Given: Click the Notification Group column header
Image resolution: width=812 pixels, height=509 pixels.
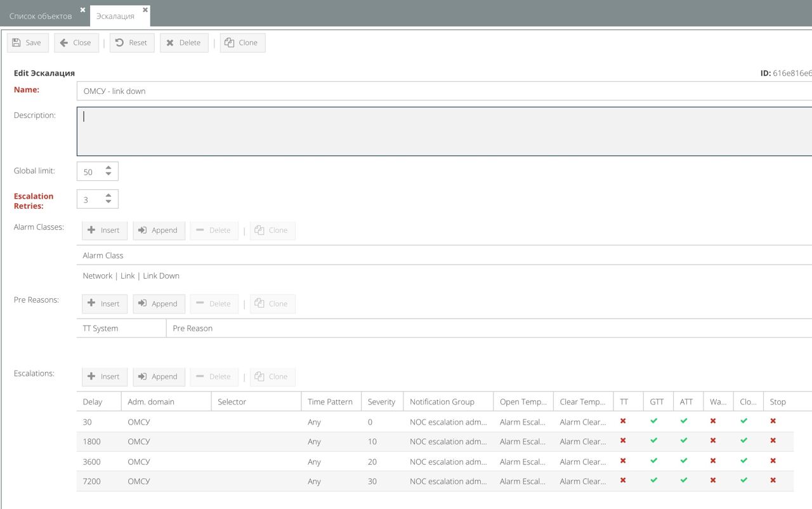Looking at the screenshot, I should (448, 402).
